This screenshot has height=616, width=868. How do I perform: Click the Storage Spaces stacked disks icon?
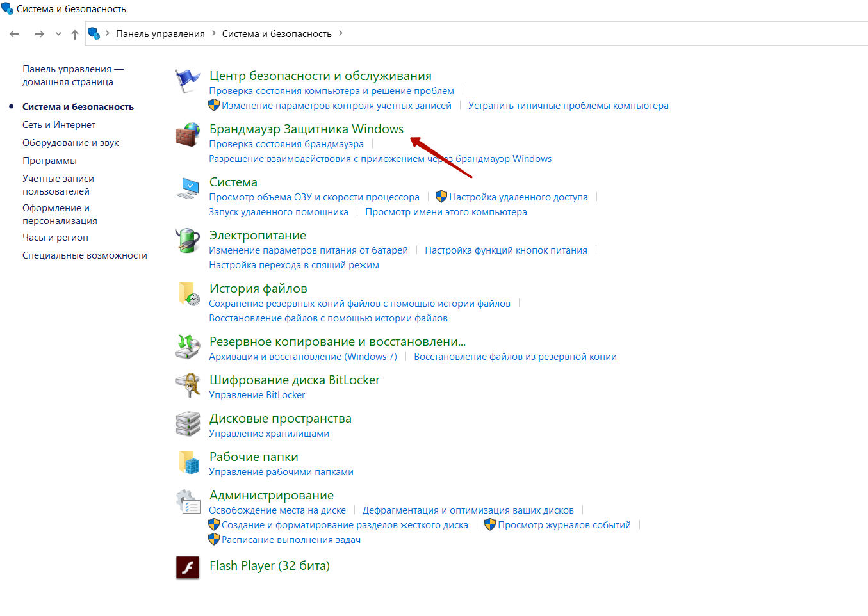(x=188, y=424)
